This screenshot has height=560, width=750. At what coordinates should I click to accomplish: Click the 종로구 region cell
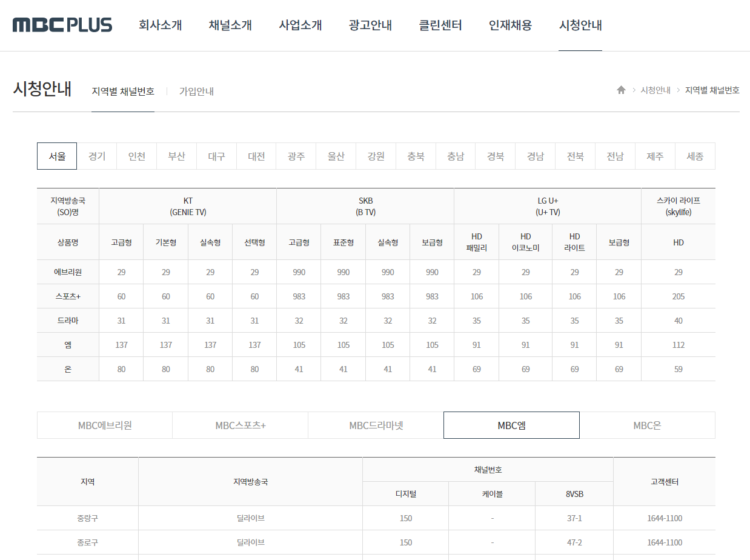click(x=87, y=542)
